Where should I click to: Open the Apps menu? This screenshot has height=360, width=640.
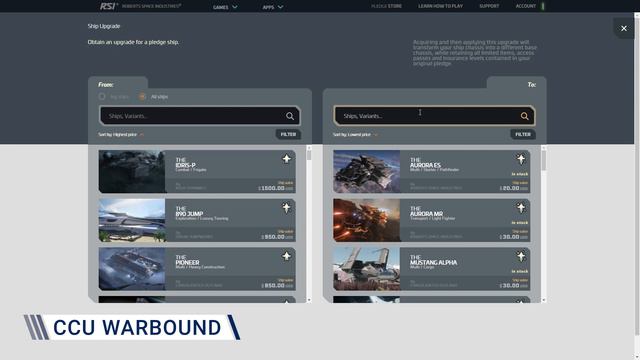(273, 7)
